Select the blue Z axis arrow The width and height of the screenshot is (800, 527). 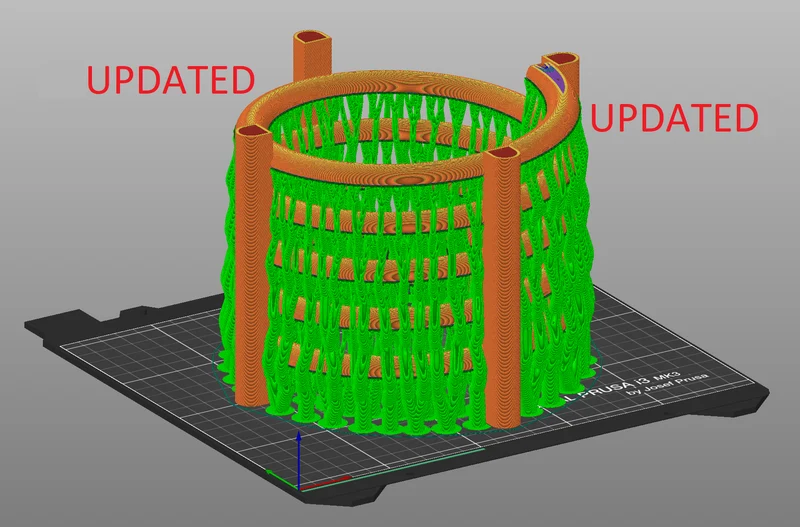pyautogui.click(x=299, y=460)
